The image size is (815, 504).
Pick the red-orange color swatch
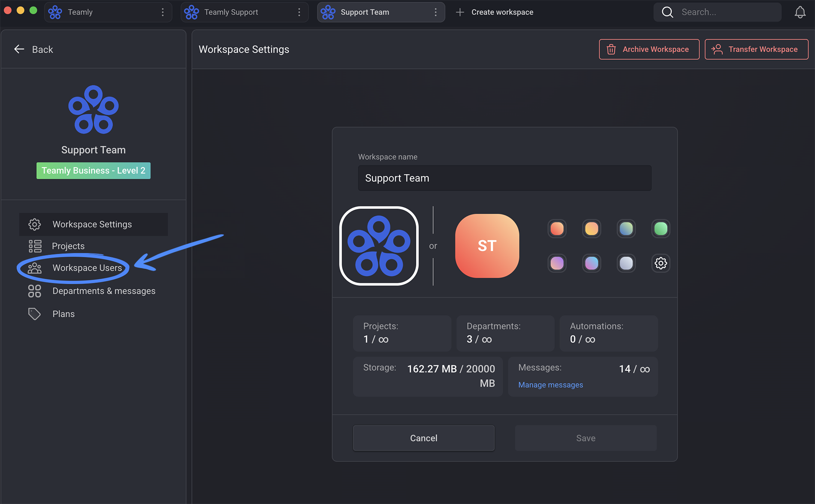pyautogui.click(x=557, y=229)
